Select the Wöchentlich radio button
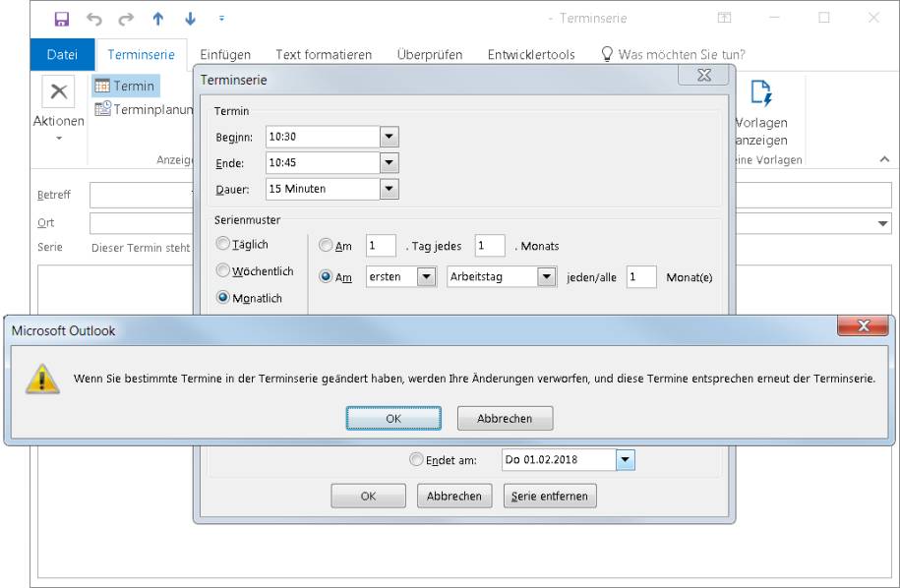This screenshot has height=588, width=900. point(225,271)
